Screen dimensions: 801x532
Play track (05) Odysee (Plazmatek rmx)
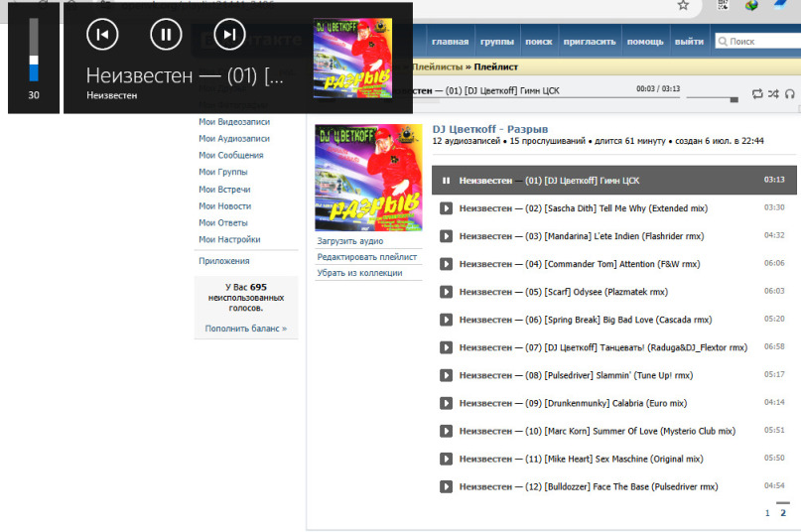click(446, 292)
